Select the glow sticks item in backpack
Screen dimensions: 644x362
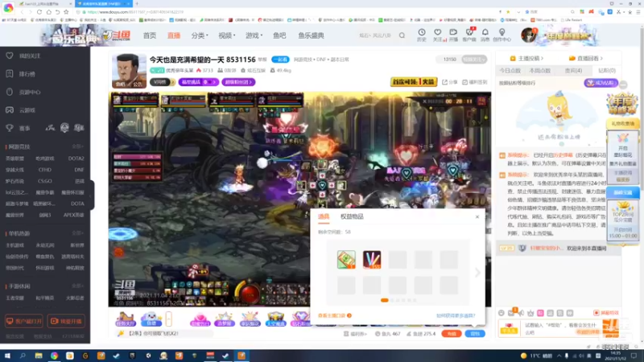(x=372, y=260)
